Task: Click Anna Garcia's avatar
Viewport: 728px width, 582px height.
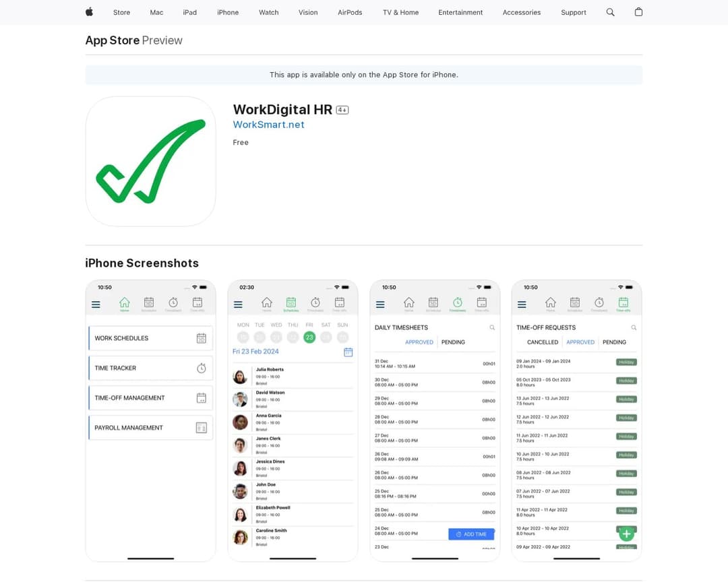Action: click(x=240, y=422)
